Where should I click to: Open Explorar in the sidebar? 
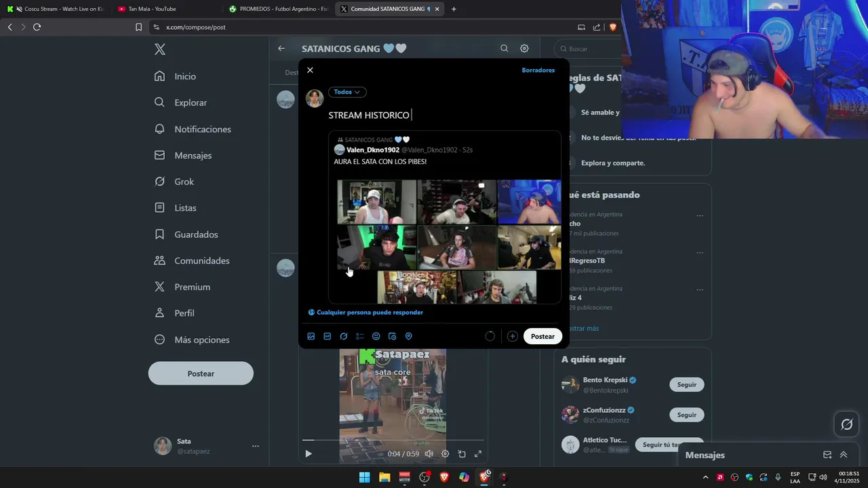(x=181, y=103)
